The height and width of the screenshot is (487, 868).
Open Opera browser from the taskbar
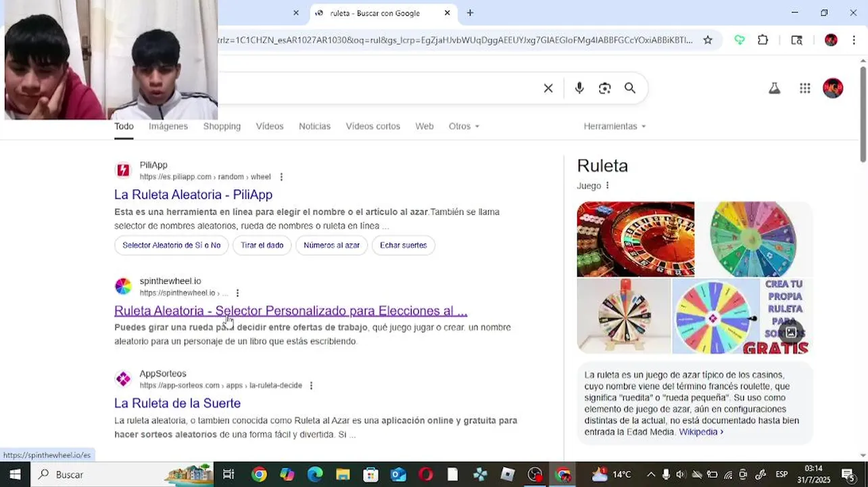click(x=426, y=474)
